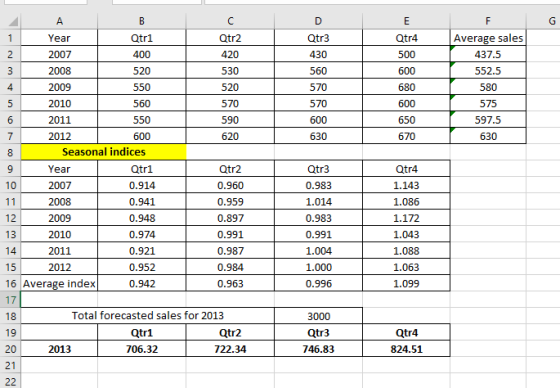The image size is (560, 388).
Task: Select the Qtr2 sales value 620
Action: point(230,136)
